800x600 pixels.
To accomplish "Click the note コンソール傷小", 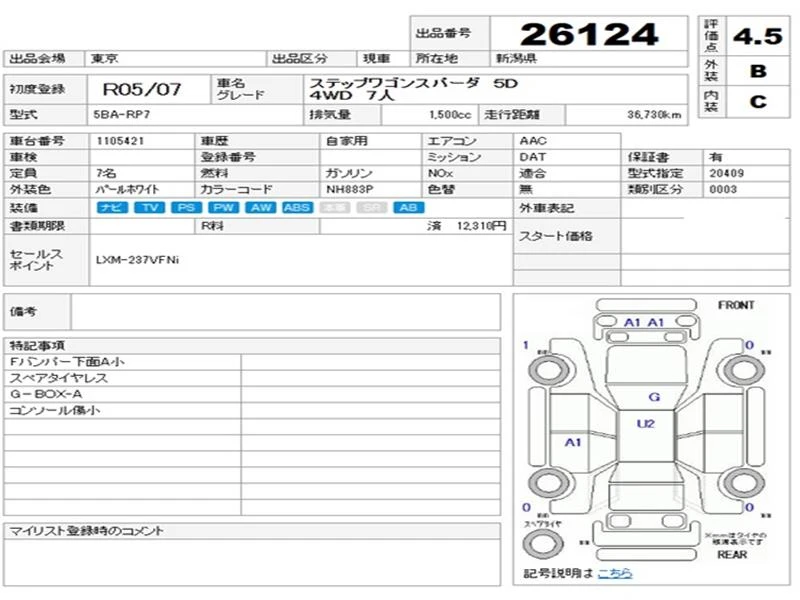I will pyautogui.click(x=55, y=410).
